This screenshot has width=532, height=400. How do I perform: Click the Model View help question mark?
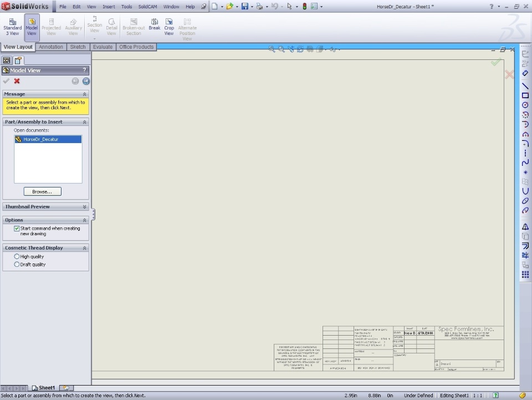pos(84,70)
